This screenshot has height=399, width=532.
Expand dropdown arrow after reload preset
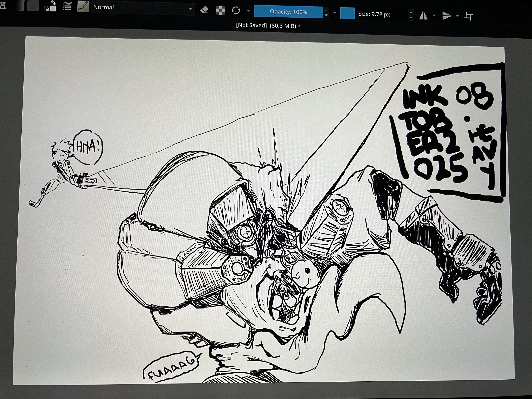click(248, 11)
